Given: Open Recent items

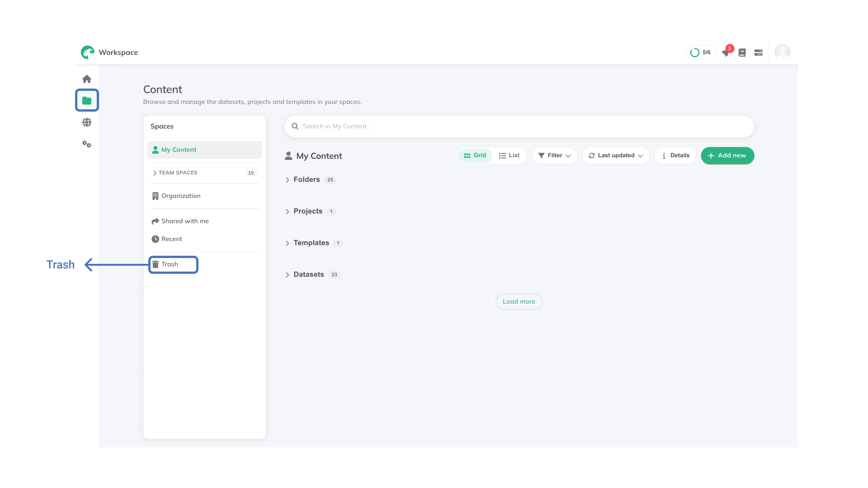Looking at the screenshot, I should (205, 239).
